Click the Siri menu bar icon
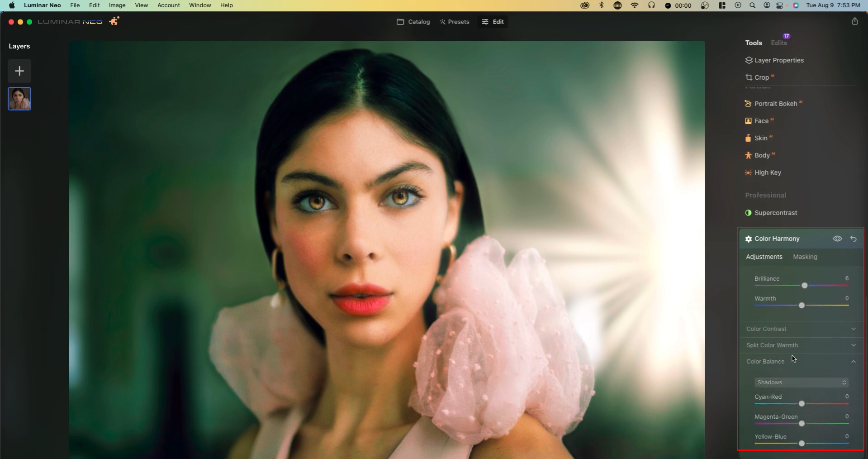 [796, 5]
